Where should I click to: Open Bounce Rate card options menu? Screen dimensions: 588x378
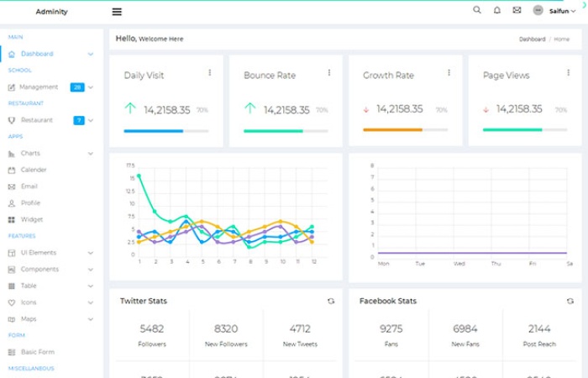(x=329, y=72)
